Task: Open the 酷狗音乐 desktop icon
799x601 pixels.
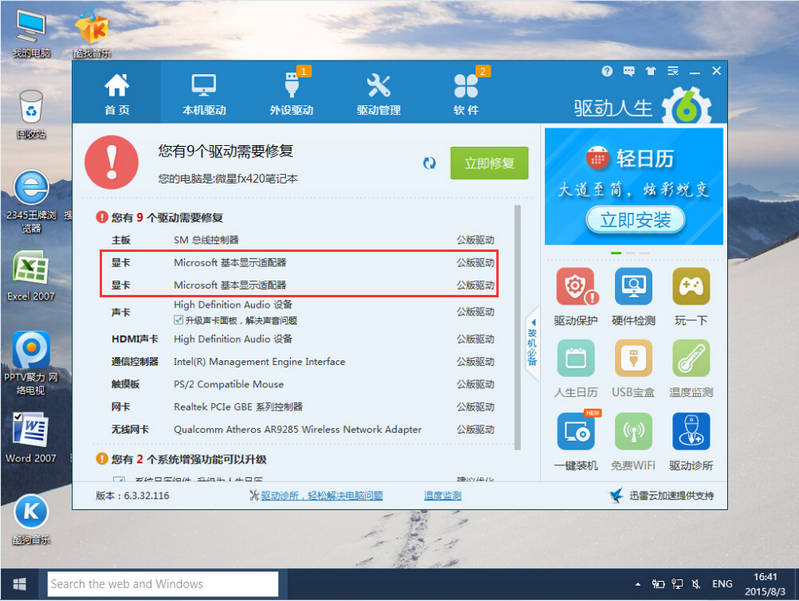Action: pyautogui.click(x=31, y=519)
